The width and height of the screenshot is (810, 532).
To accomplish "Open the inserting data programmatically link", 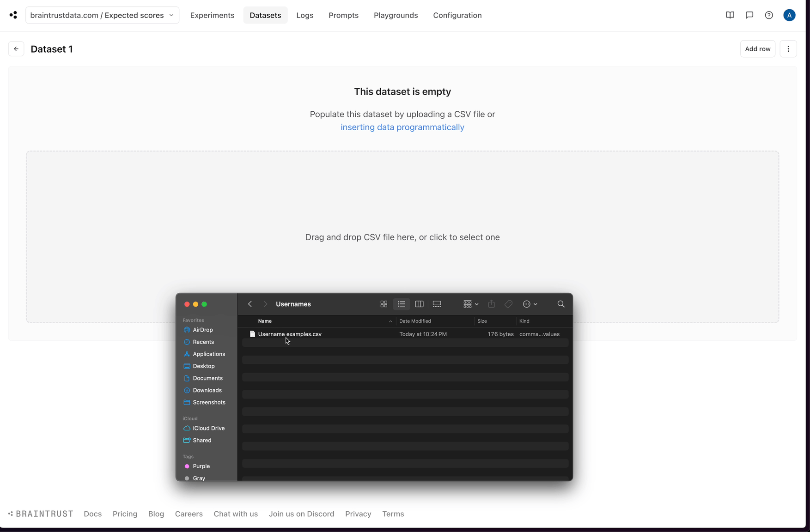I will pos(402,127).
